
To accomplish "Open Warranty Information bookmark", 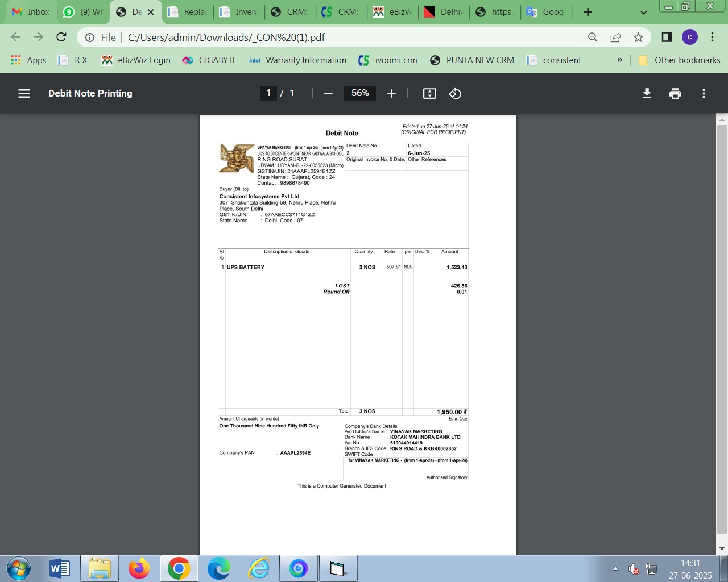I will tap(297, 60).
